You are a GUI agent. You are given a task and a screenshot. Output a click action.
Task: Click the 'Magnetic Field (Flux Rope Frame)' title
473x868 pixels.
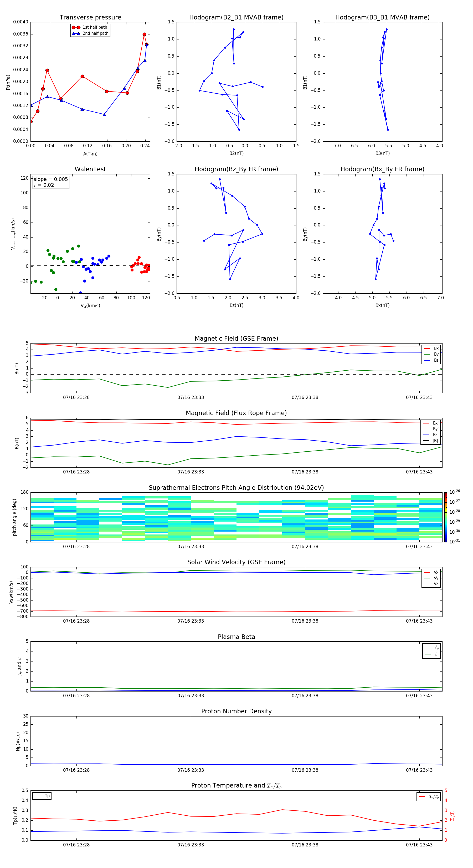point(236,413)
